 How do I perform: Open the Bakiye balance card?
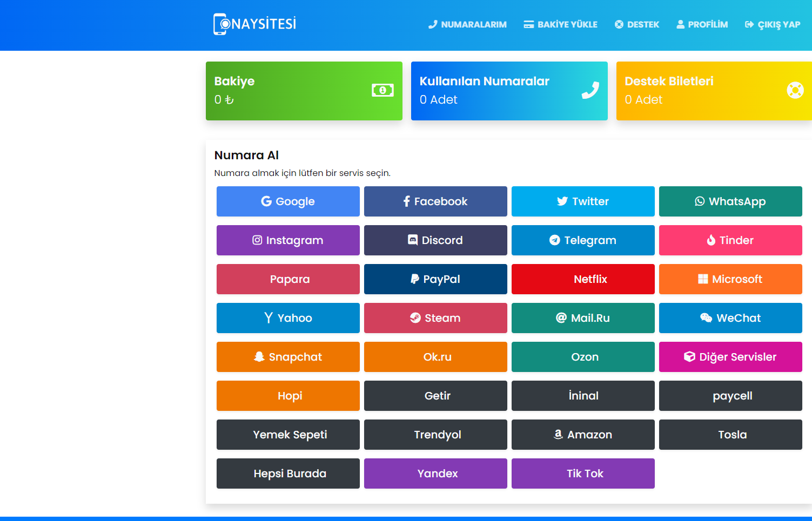point(304,91)
